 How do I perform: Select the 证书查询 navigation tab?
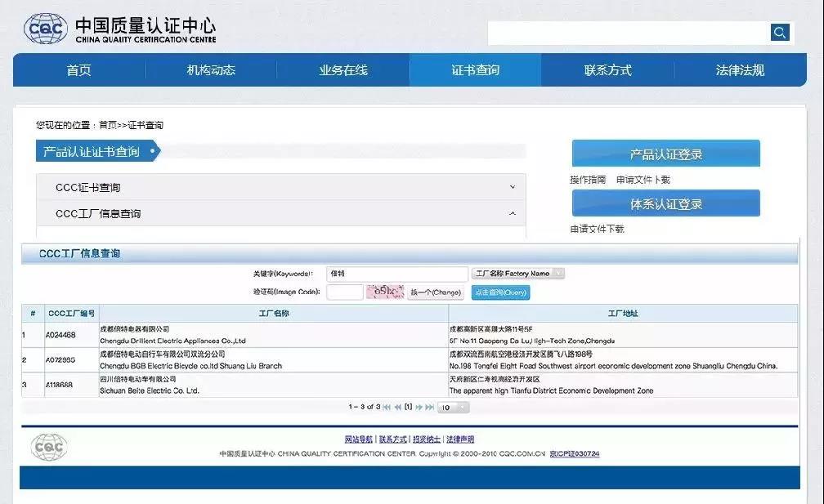pos(475,69)
